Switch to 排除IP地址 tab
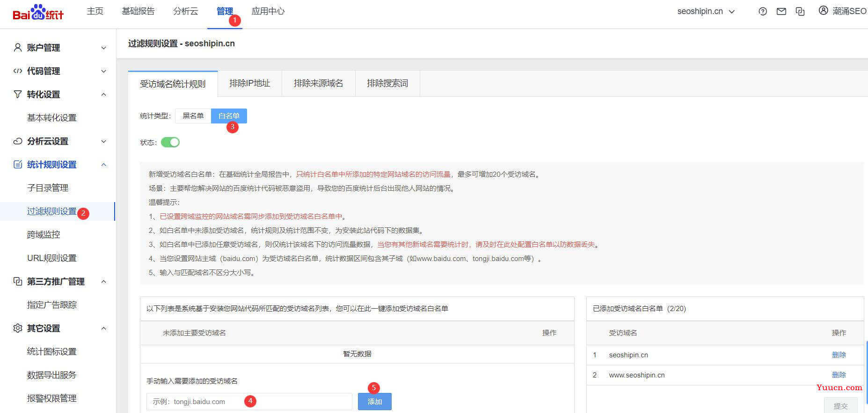 coord(250,83)
